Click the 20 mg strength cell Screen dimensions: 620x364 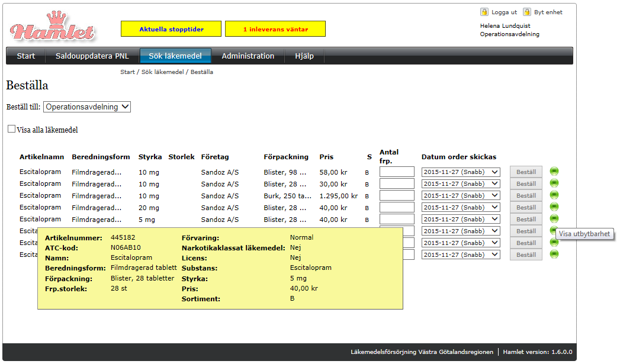click(149, 208)
